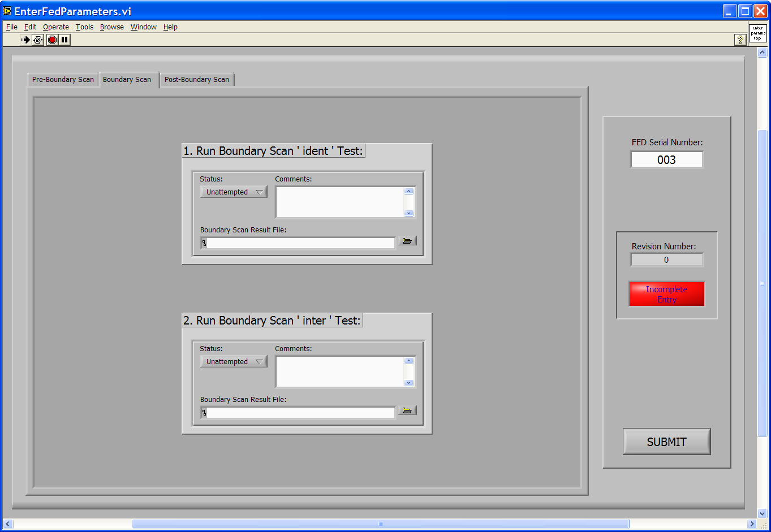
Task: Open the Tools menu
Action: point(84,27)
